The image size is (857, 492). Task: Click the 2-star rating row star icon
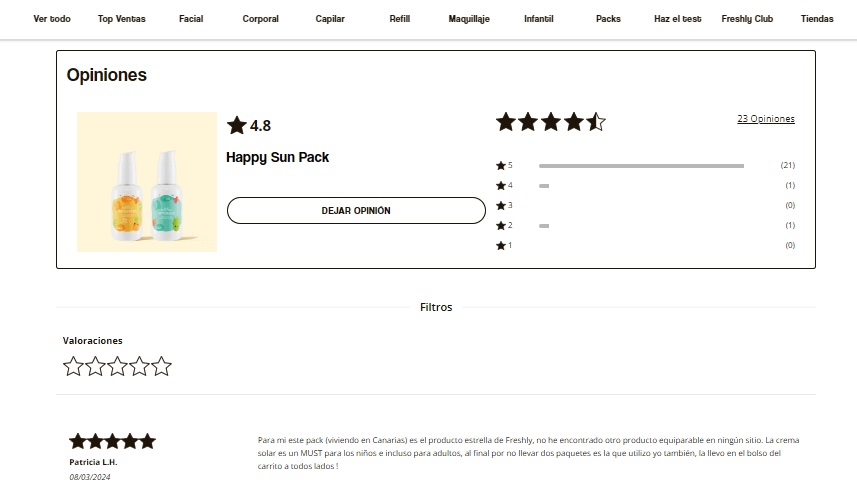[501, 226]
